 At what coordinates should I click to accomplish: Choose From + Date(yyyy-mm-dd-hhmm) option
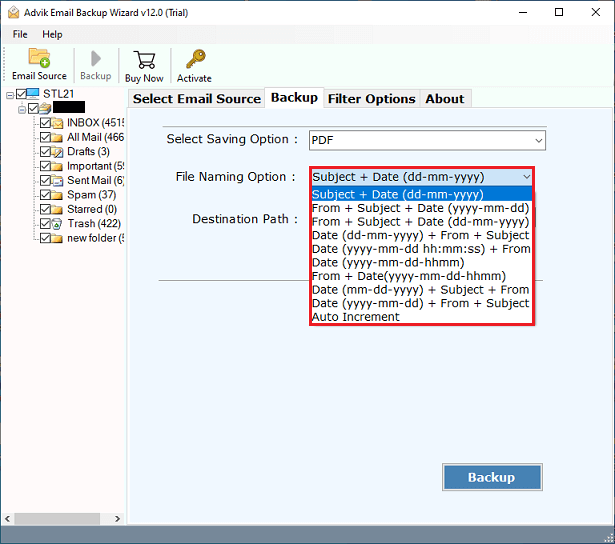tap(421, 276)
